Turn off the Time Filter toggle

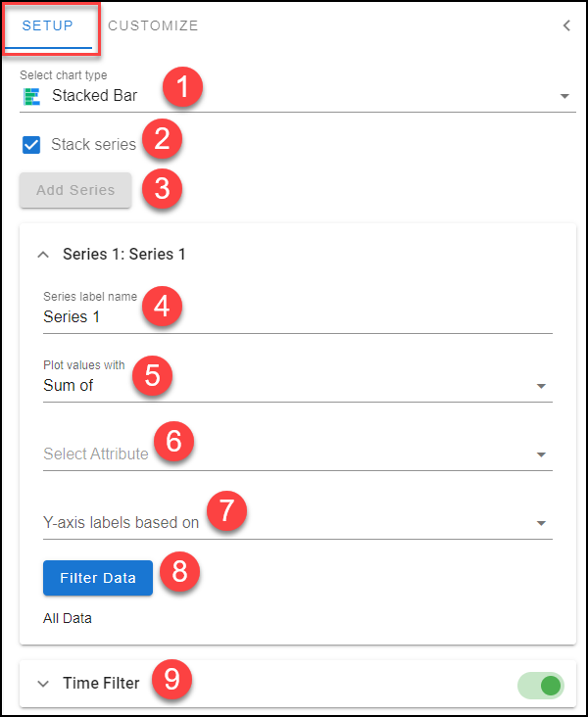point(541,686)
